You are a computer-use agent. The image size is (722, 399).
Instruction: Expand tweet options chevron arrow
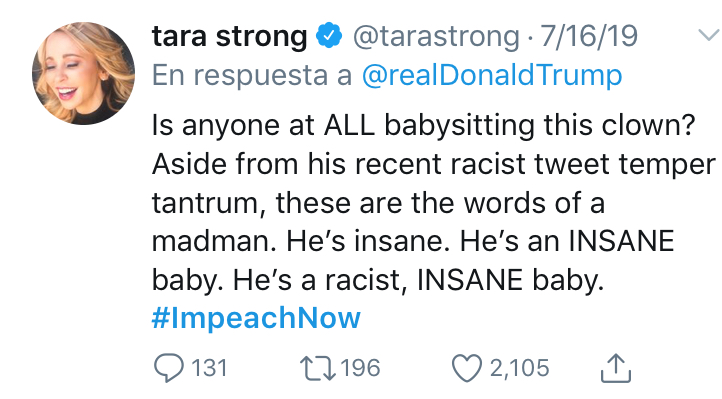(709, 35)
